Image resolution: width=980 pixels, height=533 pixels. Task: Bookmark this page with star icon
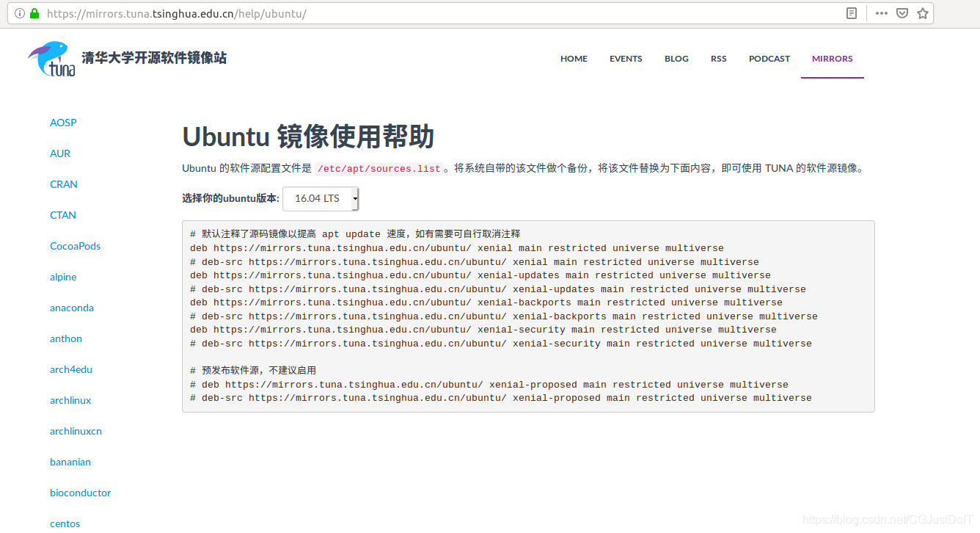tap(923, 13)
